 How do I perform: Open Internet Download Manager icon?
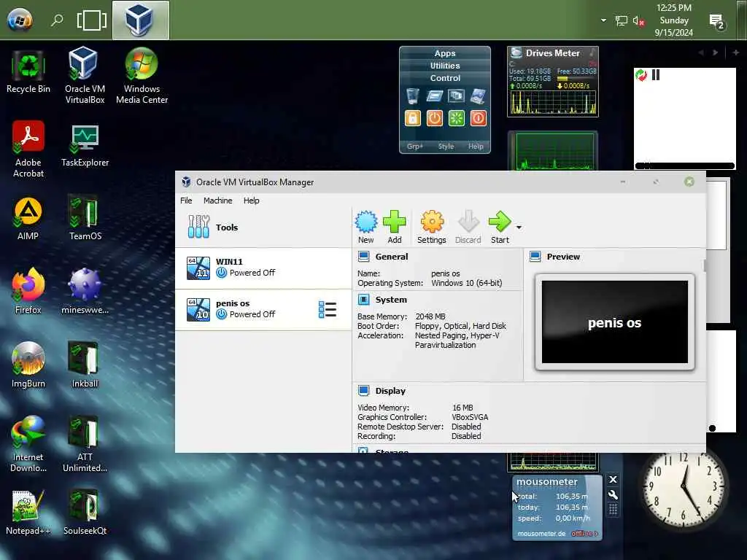click(x=28, y=444)
